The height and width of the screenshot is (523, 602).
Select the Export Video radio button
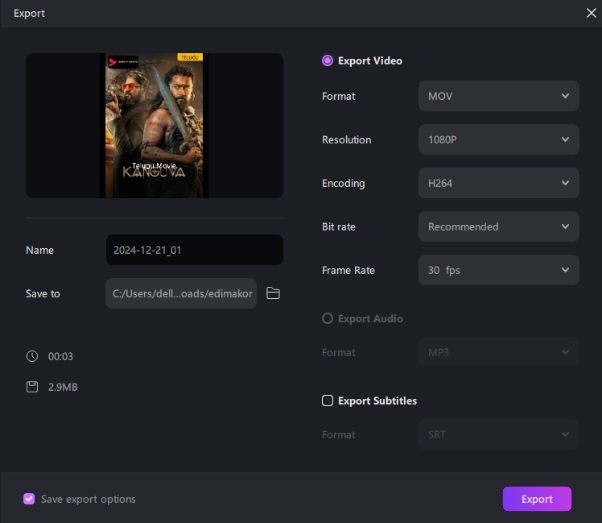coord(327,61)
